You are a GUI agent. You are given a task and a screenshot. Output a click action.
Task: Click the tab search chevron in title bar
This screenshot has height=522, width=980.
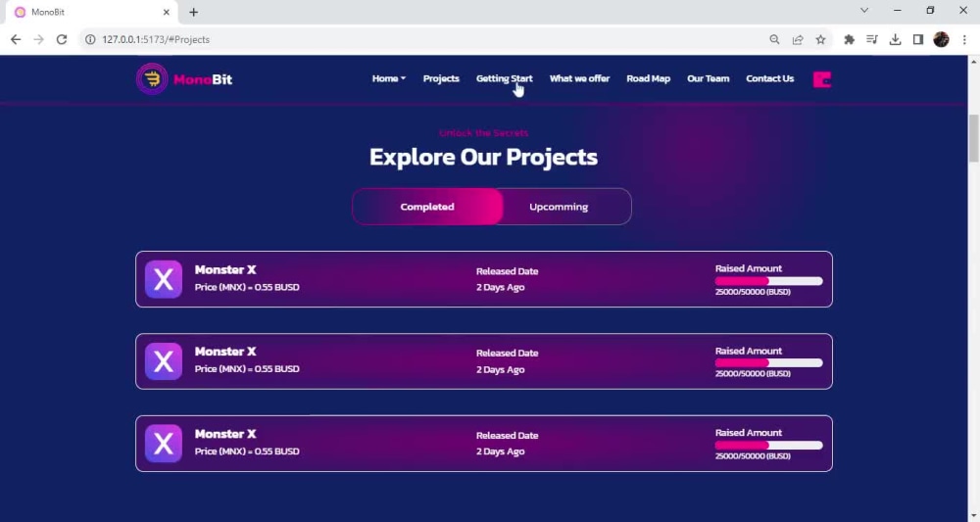[864, 11]
